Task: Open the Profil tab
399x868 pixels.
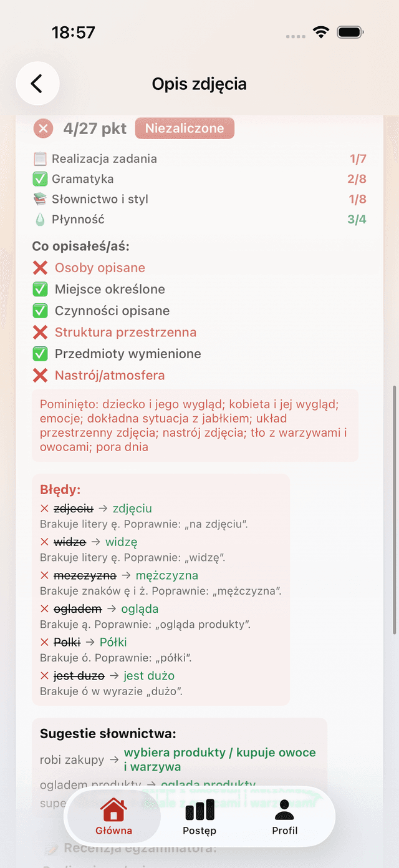Action: click(285, 818)
